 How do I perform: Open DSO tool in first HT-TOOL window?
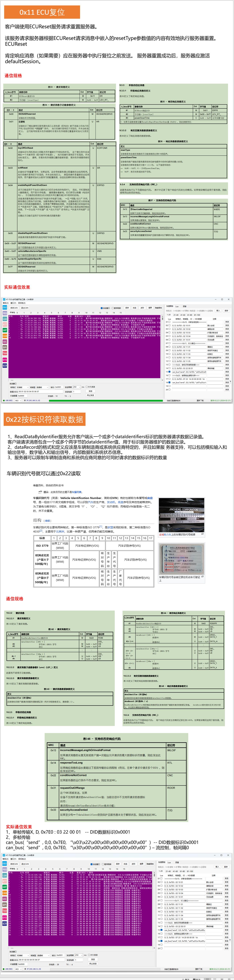[5, 307]
